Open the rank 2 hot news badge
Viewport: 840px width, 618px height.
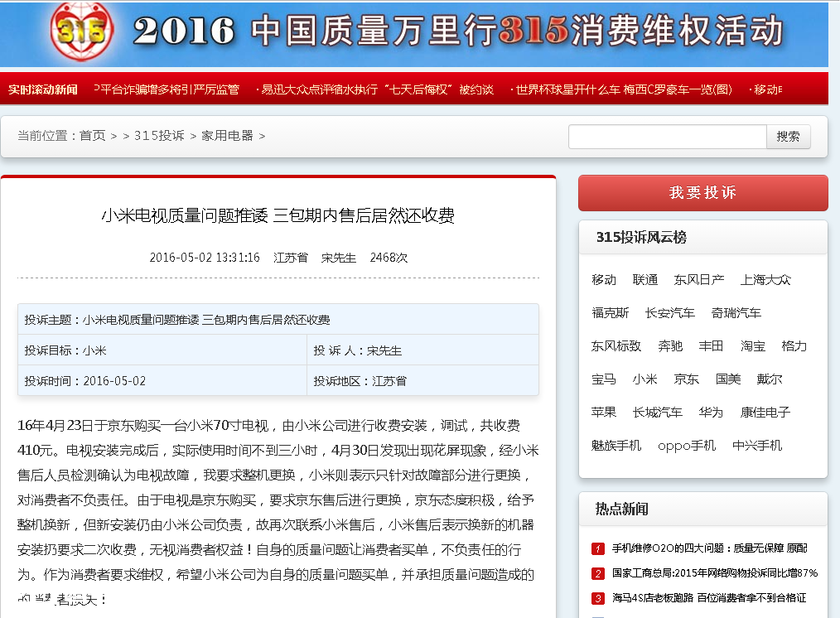click(x=598, y=573)
